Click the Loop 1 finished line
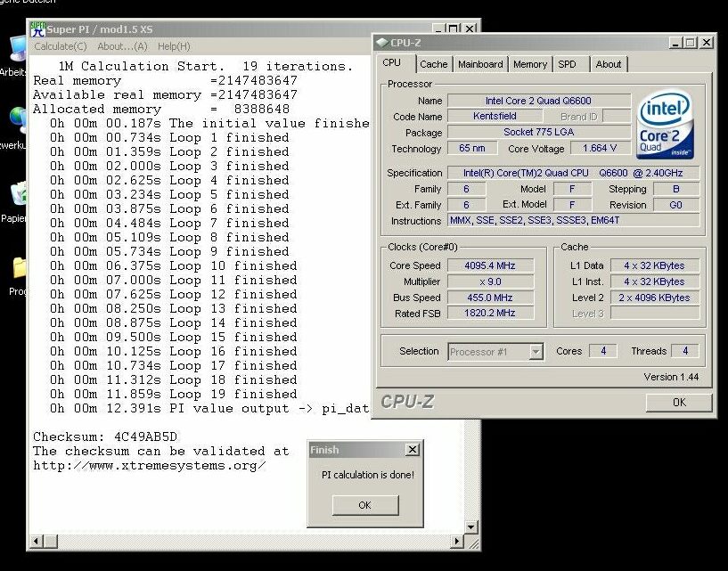The height and width of the screenshot is (571, 728). [x=169, y=138]
